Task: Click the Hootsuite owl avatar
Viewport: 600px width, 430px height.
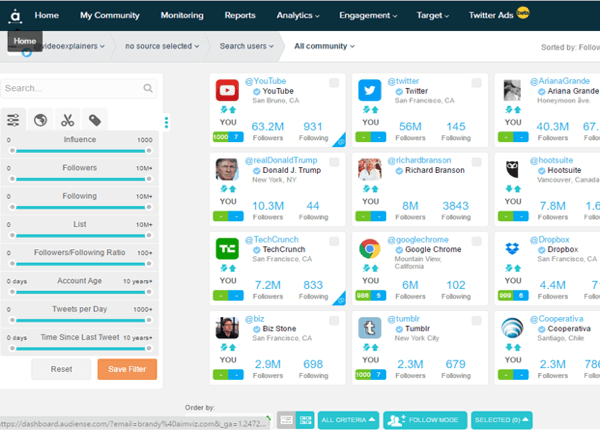Action: coord(512,169)
